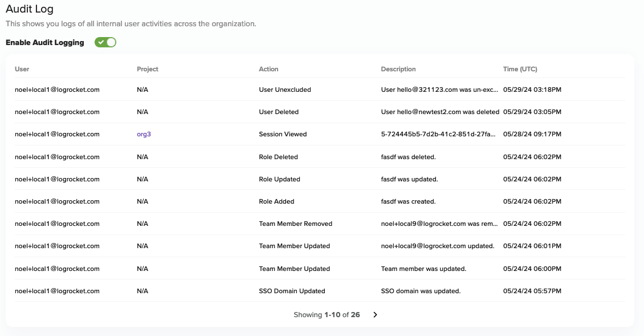Click 'Team member was updated.' description
Viewport: 644px width, 336px height.
tap(424, 269)
